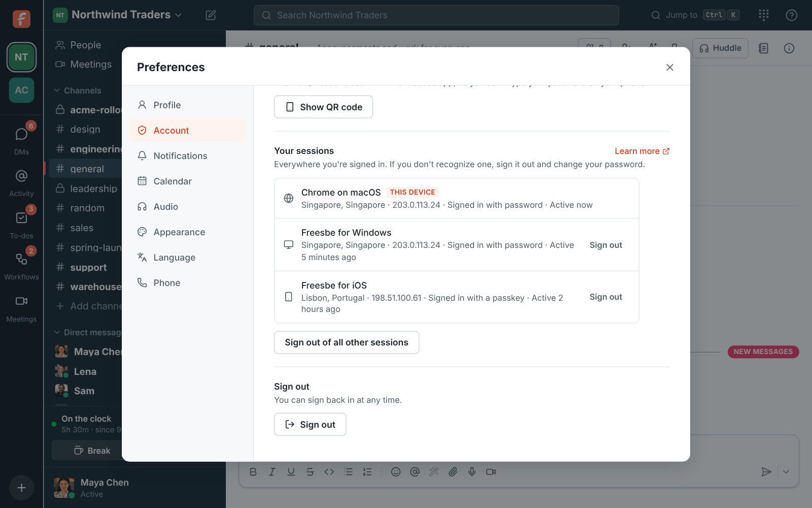This screenshot has height=508, width=812.
Task: Open the To-dos icon
Action: pyautogui.click(x=21, y=218)
